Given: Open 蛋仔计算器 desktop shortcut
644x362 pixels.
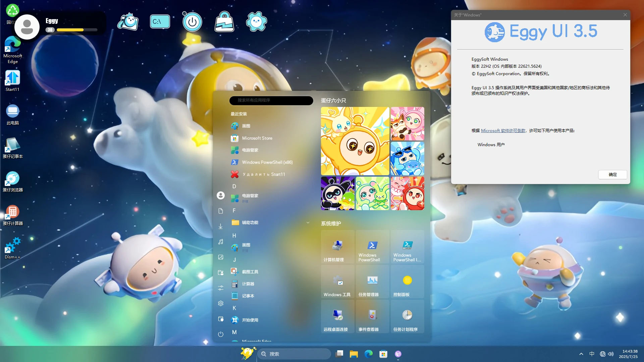Looking at the screenshot, I should click(13, 215).
